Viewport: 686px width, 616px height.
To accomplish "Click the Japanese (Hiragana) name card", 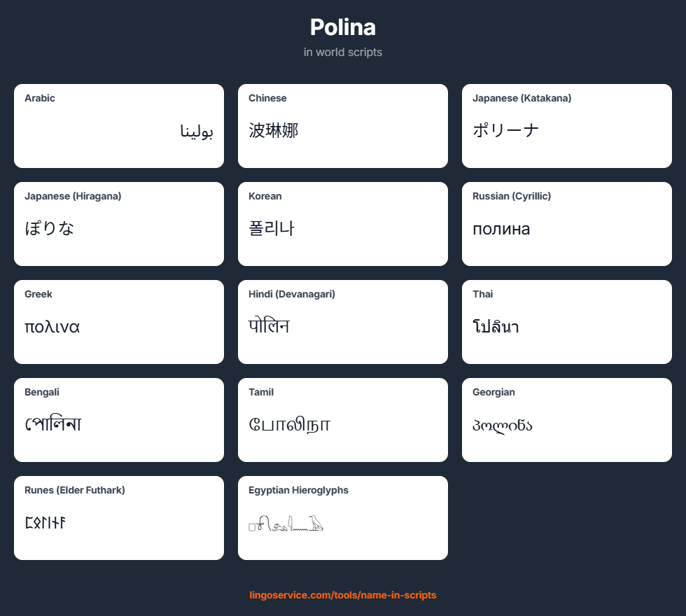I will (119, 224).
